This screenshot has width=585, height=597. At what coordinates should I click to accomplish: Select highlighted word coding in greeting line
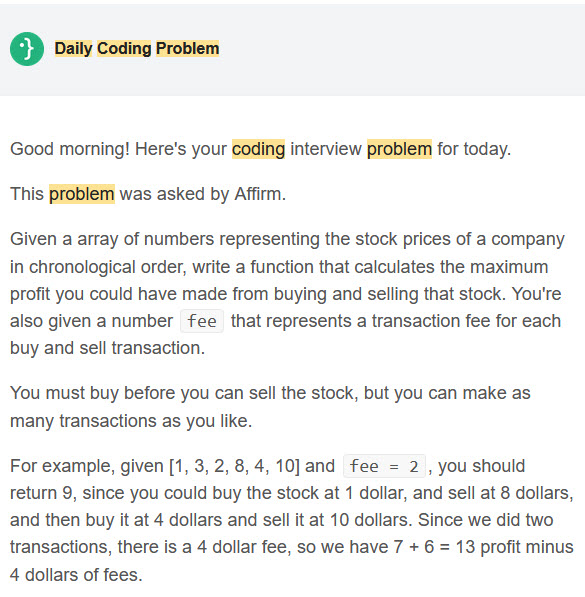click(x=259, y=149)
